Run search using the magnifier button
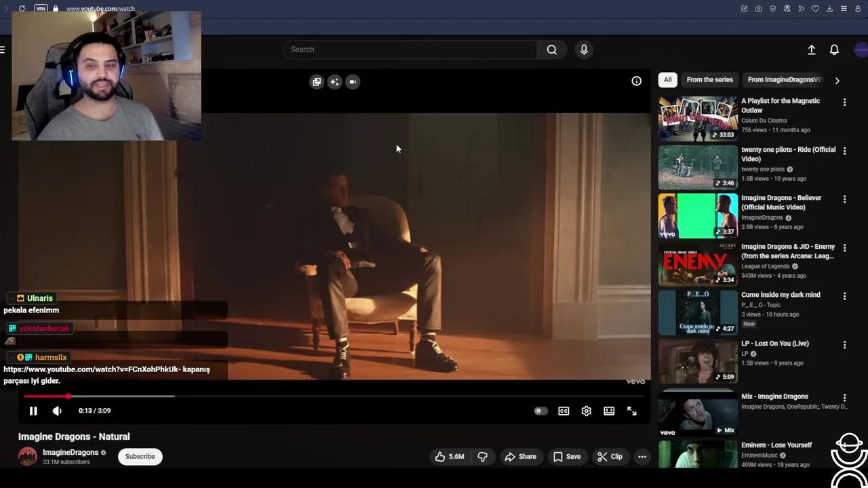The image size is (868, 488). pos(552,49)
